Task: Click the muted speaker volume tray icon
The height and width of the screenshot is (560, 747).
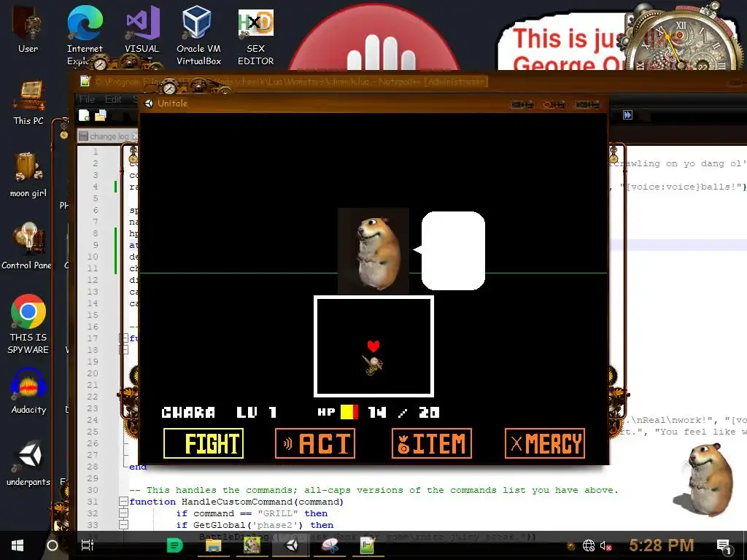Action: (606, 545)
